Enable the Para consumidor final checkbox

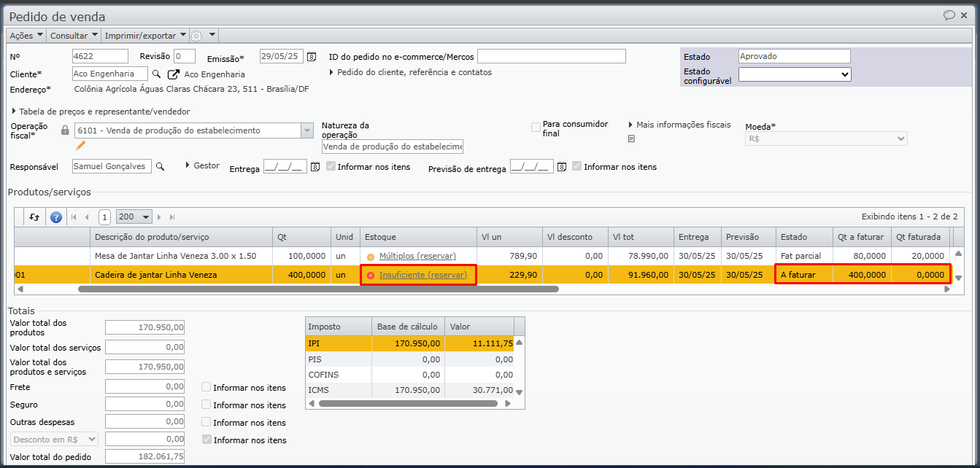pos(536,128)
